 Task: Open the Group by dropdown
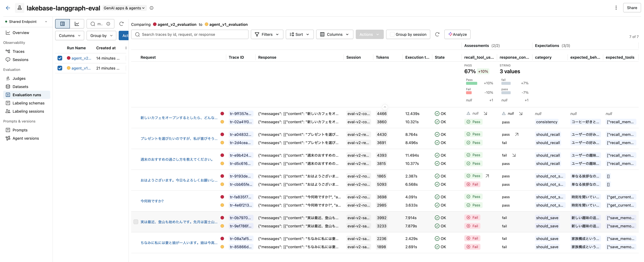101,36
